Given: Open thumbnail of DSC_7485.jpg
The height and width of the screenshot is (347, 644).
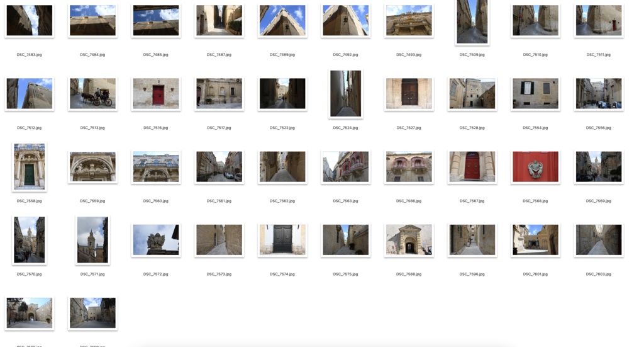Looking at the screenshot, I should pos(156,20).
